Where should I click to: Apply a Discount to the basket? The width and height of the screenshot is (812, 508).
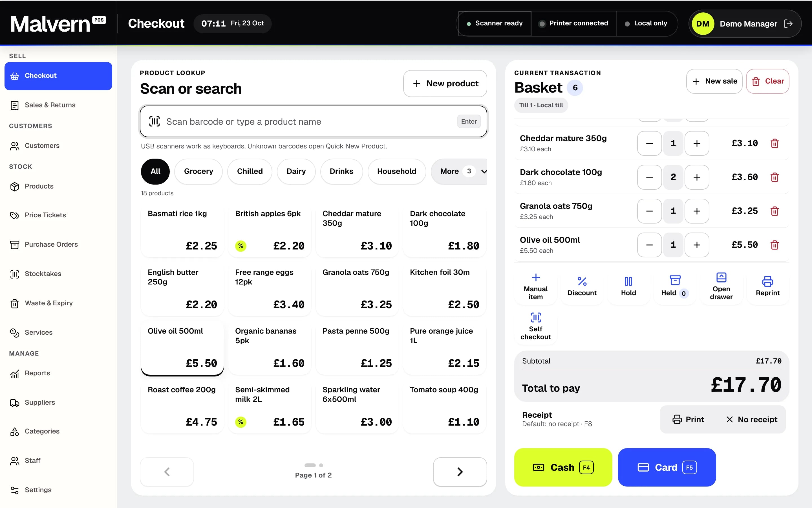point(582,286)
